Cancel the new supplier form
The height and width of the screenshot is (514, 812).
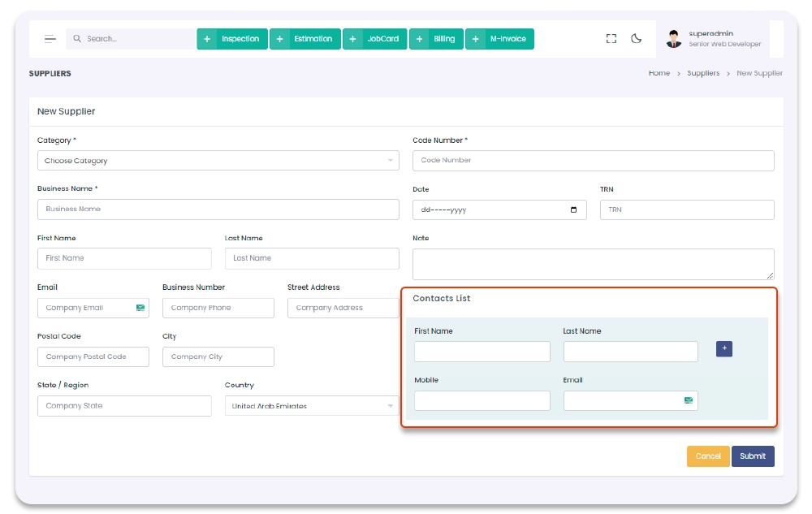(708, 456)
